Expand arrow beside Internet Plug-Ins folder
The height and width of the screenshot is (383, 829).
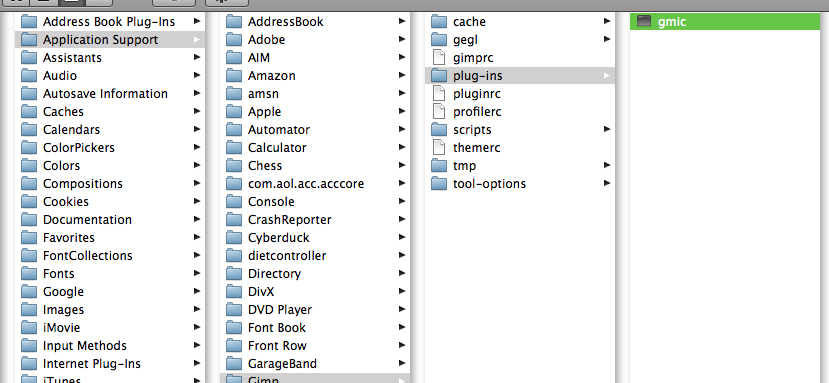(x=197, y=363)
